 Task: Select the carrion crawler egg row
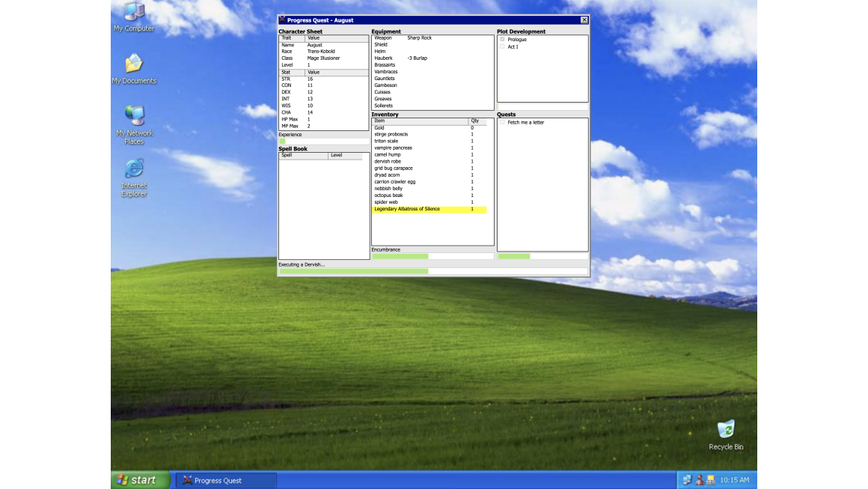pos(429,182)
